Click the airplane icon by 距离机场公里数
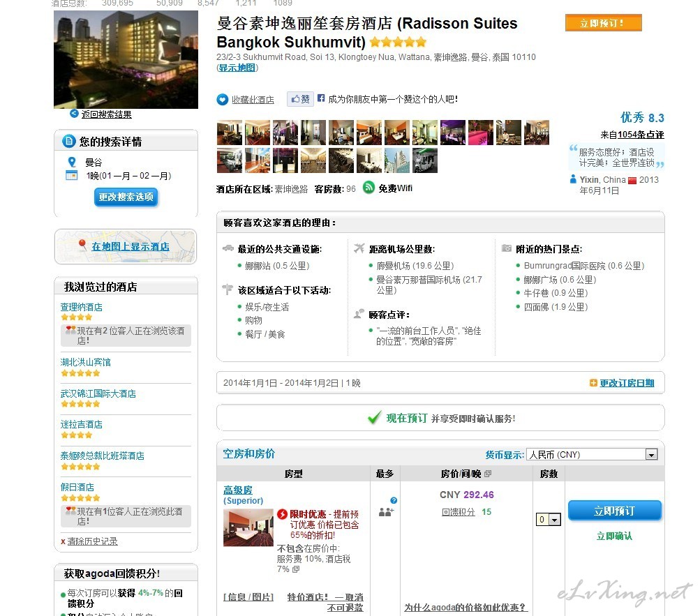The width and height of the screenshot is (700, 616). [359, 248]
